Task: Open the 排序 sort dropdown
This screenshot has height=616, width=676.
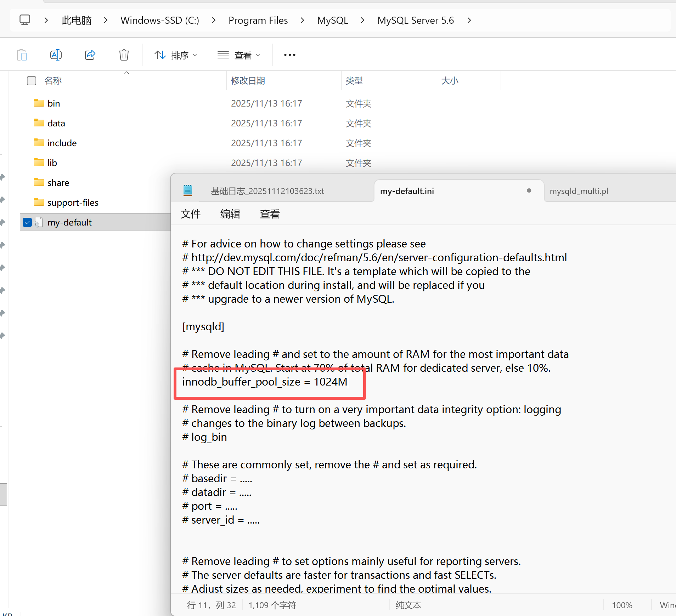Action: tap(176, 55)
